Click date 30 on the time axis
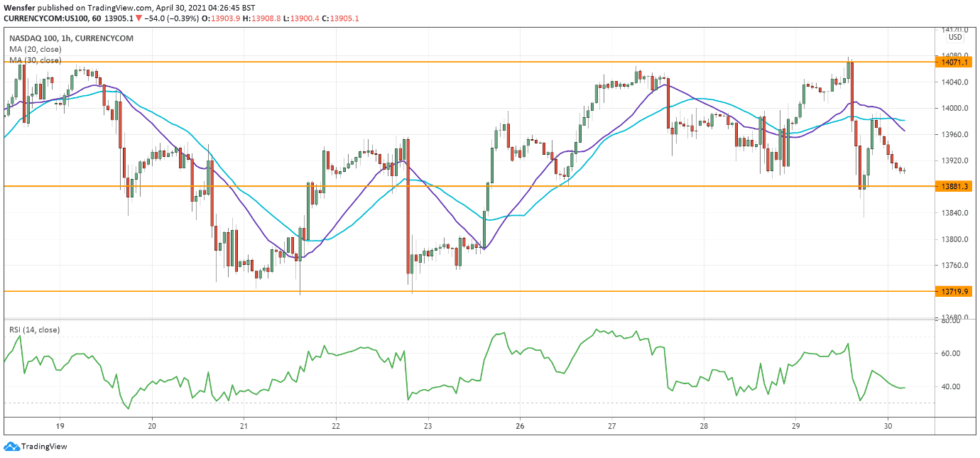Viewport: 980px width, 458px height. (888, 426)
